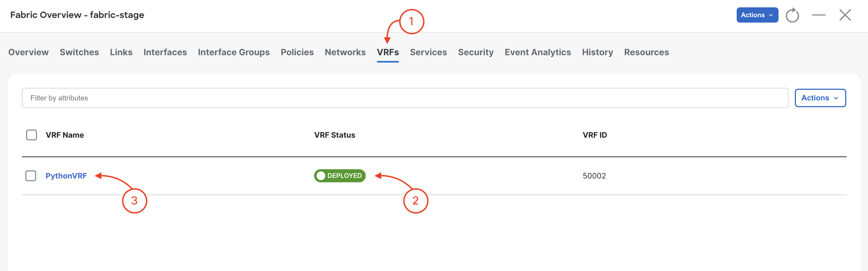Click the Filter by attributes field

[405, 98]
